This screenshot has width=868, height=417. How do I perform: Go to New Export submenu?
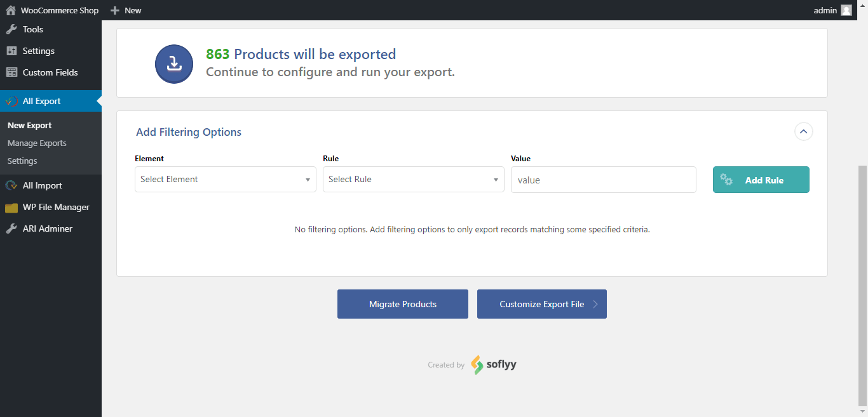point(30,125)
